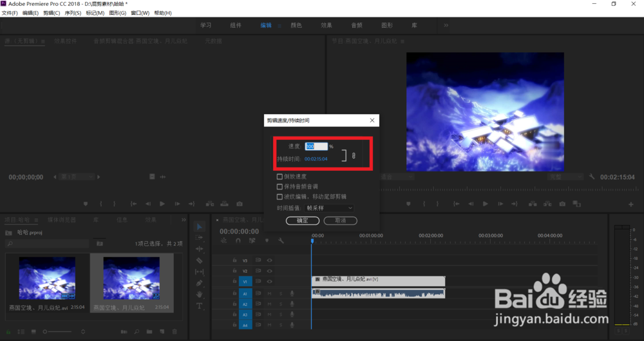Image resolution: width=644 pixels, height=341 pixels.
Task: Switch to 音频 workspace tab
Action: [357, 25]
